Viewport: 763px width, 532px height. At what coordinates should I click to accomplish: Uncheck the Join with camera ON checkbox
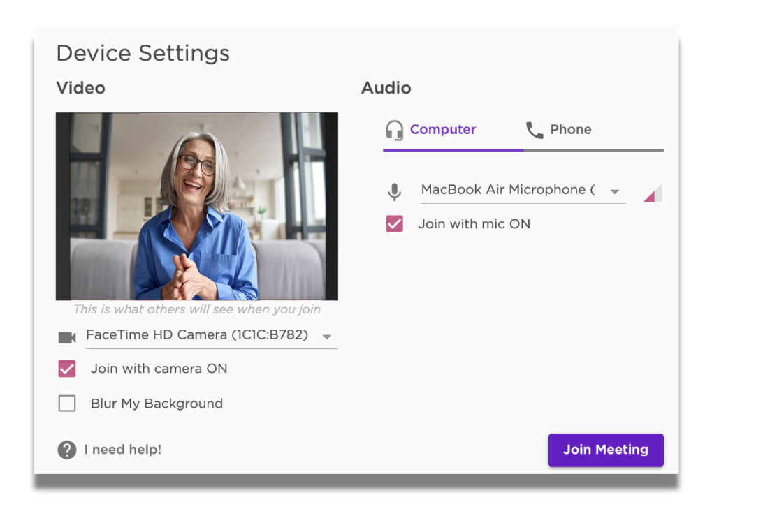67,369
